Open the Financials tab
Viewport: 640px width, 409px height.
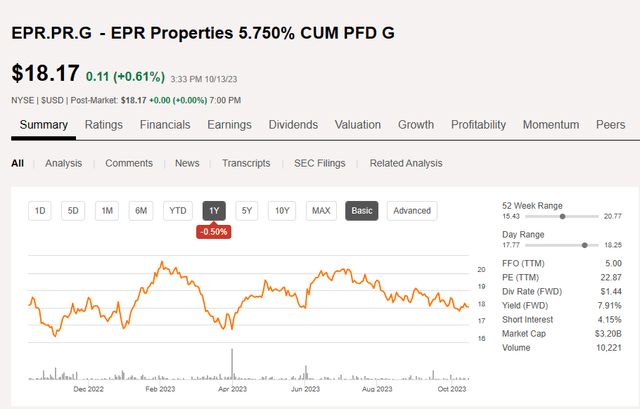pyautogui.click(x=165, y=125)
